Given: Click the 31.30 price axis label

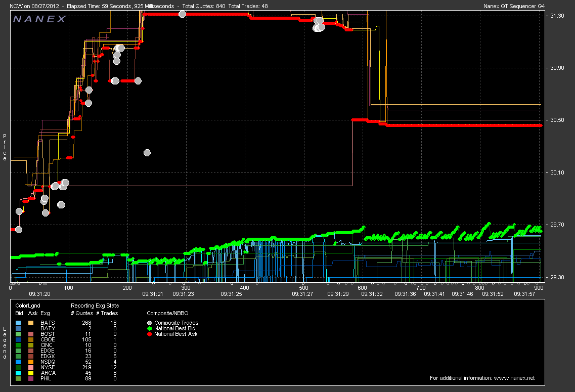Looking at the screenshot, I should tap(557, 16).
